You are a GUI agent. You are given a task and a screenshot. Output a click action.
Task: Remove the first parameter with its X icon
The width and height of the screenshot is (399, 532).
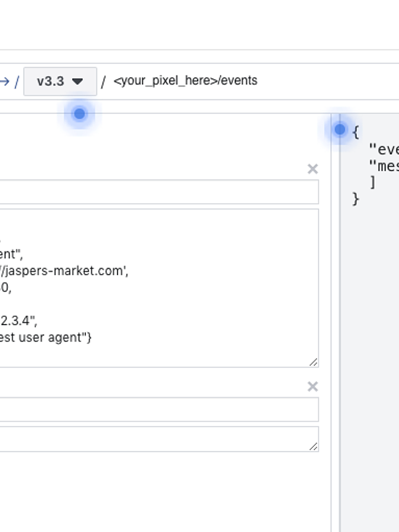point(312,169)
